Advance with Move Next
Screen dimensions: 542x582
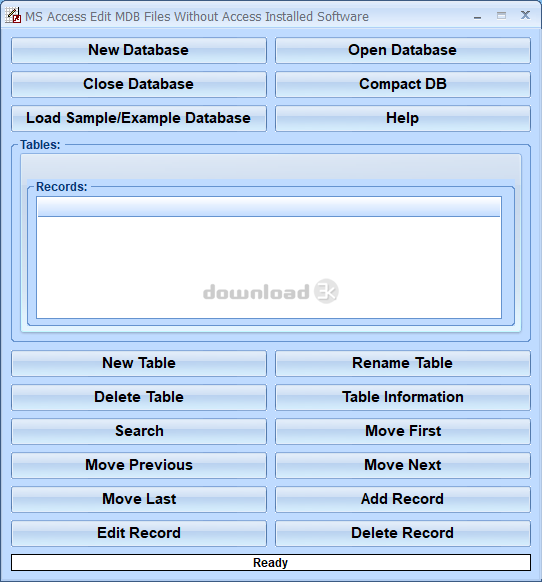click(403, 465)
